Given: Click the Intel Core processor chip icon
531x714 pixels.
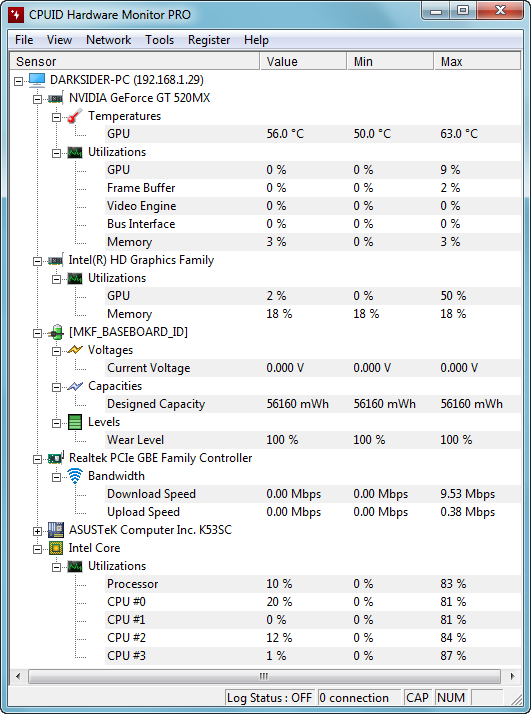Looking at the screenshot, I should coord(56,548).
